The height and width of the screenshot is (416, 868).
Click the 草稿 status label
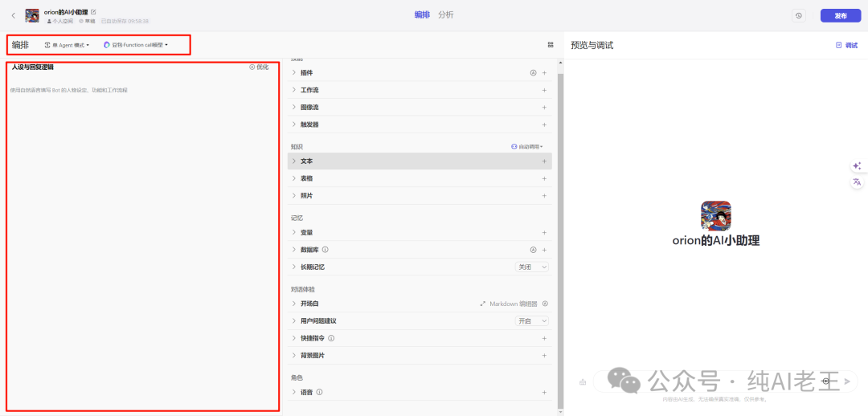[x=87, y=21]
